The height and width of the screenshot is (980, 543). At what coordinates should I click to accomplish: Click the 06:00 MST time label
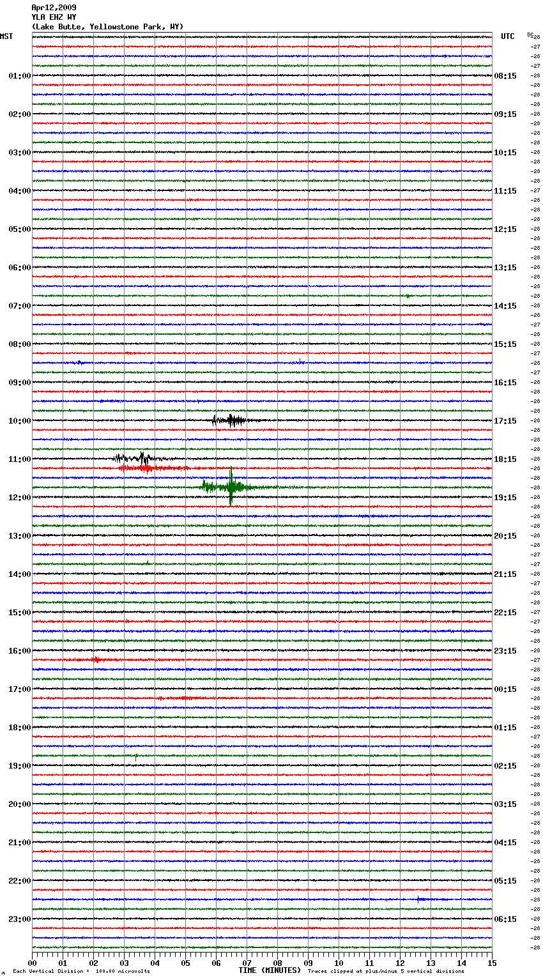point(19,268)
